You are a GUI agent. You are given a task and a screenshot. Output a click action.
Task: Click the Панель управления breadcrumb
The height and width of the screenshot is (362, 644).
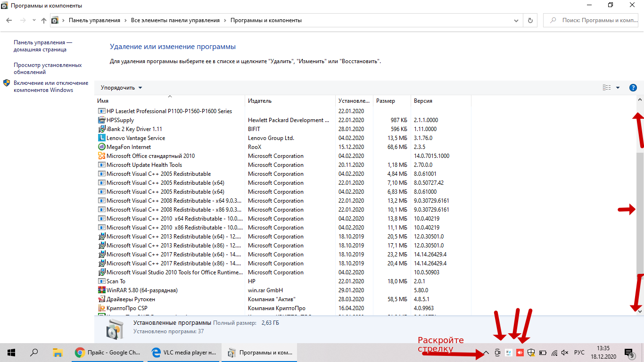[x=94, y=20]
